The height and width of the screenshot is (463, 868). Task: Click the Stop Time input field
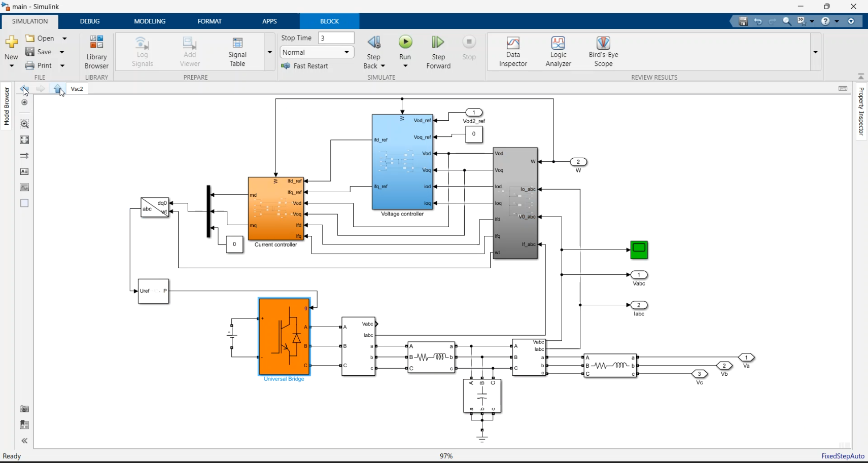tap(336, 38)
